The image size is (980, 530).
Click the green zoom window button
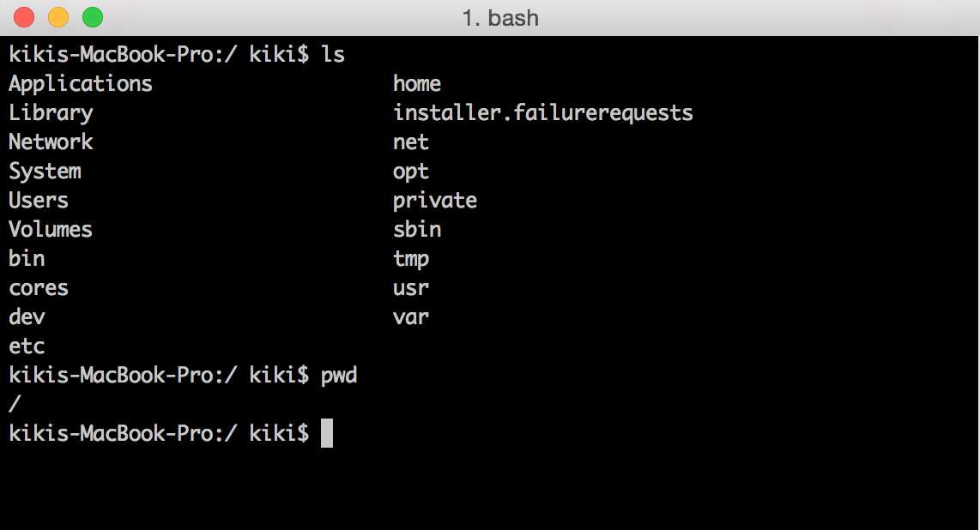[92, 16]
